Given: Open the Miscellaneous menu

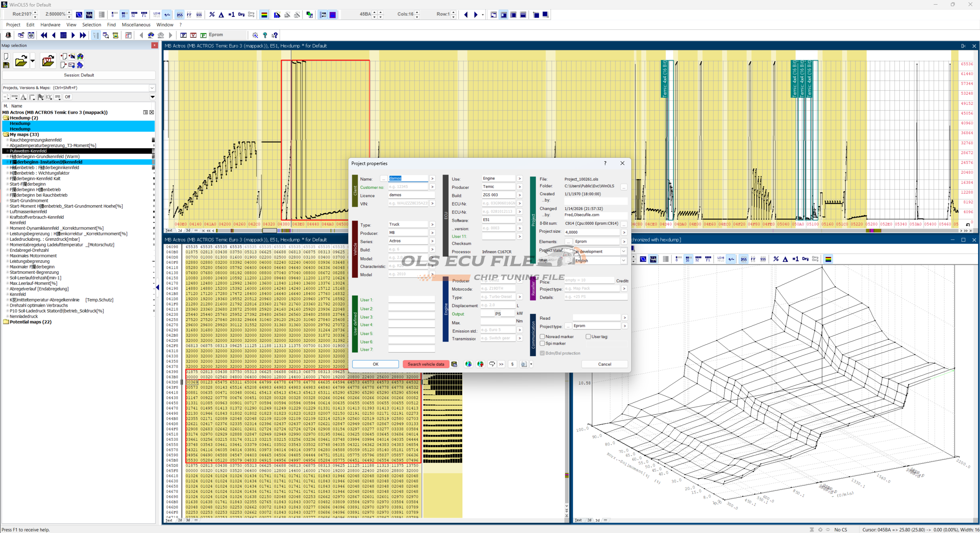Looking at the screenshot, I should 136,25.
